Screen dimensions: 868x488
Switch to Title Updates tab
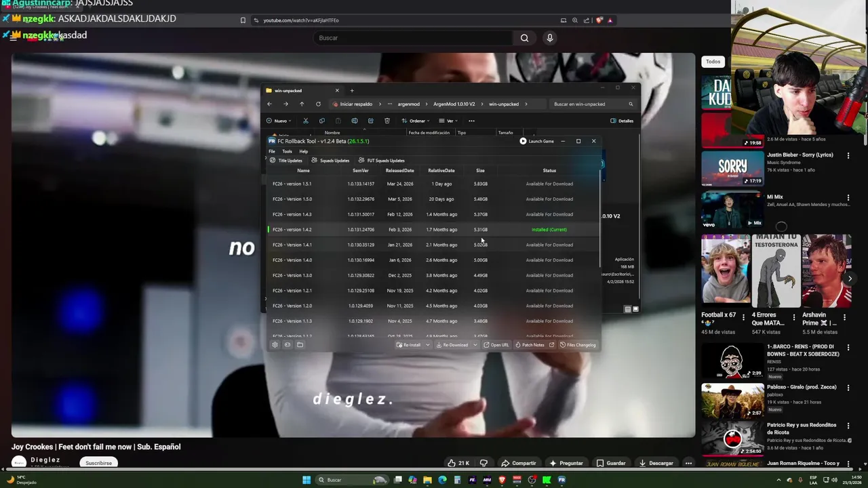[x=286, y=161]
